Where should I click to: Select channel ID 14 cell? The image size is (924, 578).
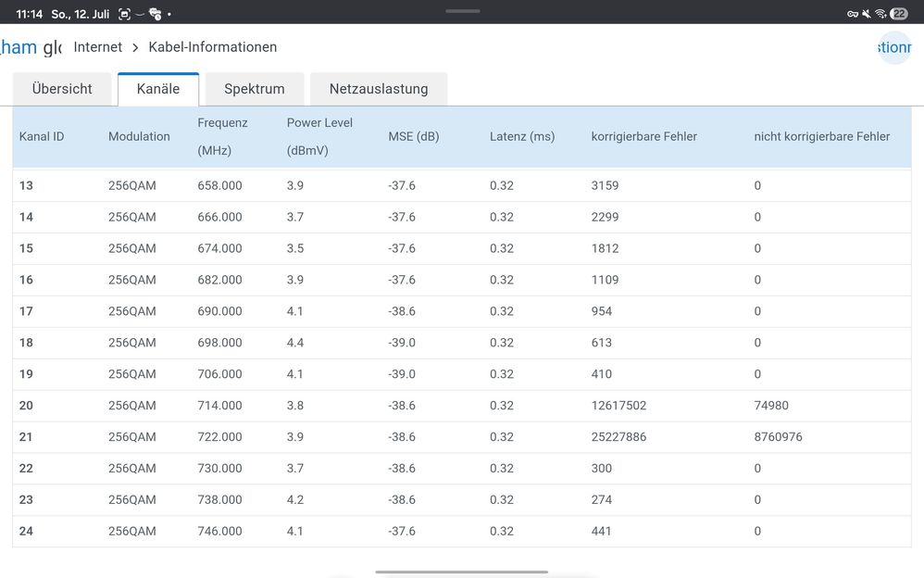[x=26, y=217]
